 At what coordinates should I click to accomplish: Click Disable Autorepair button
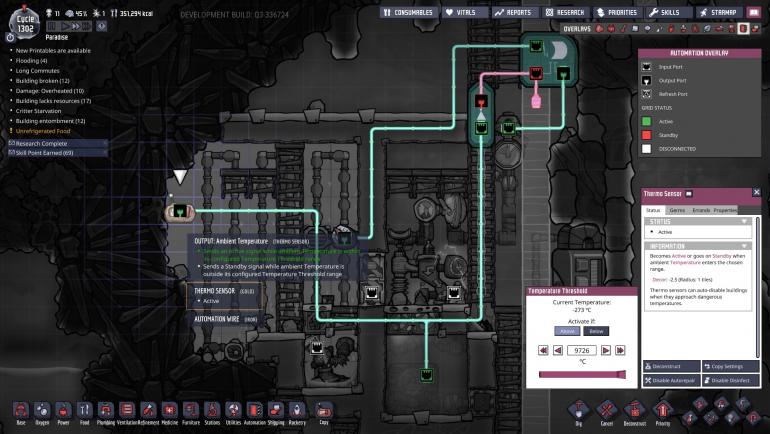[671, 380]
